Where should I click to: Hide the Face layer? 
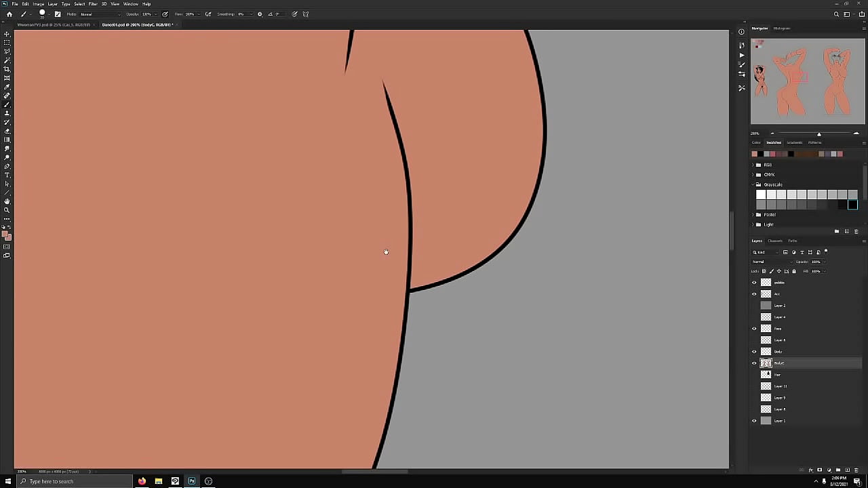754,329
